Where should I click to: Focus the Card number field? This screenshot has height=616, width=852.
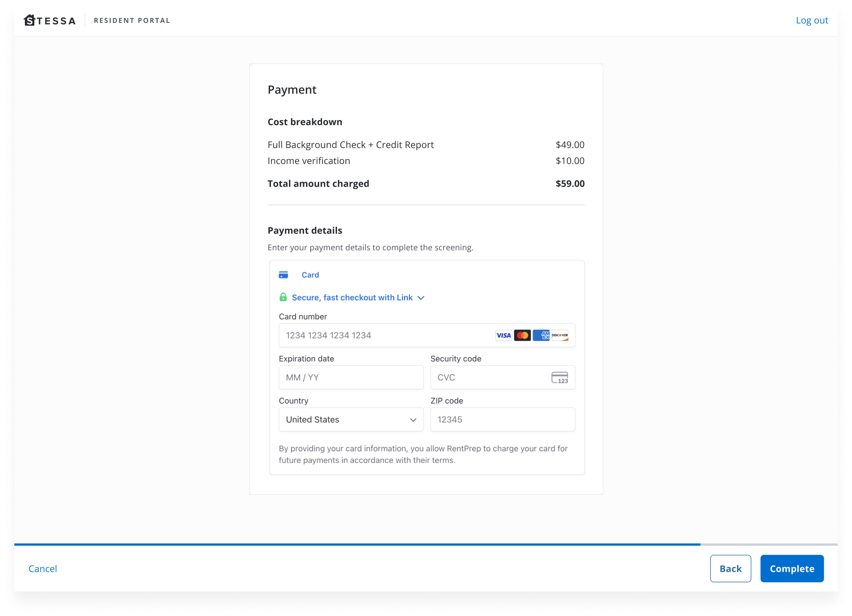point(427,335)
